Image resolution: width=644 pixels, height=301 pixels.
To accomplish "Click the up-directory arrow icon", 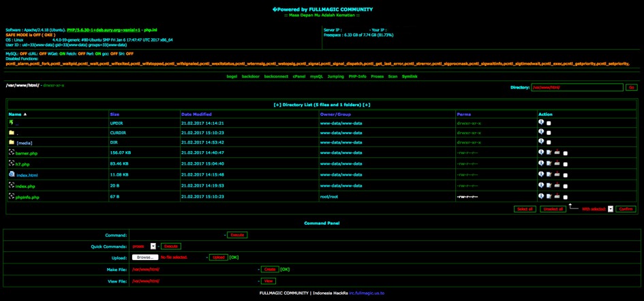I will [x=11, y=123].
